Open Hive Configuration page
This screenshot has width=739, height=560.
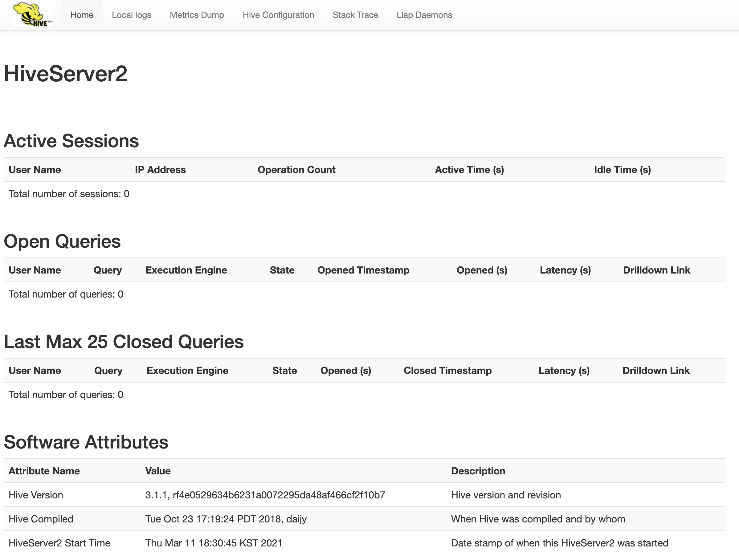click(278, 15)
